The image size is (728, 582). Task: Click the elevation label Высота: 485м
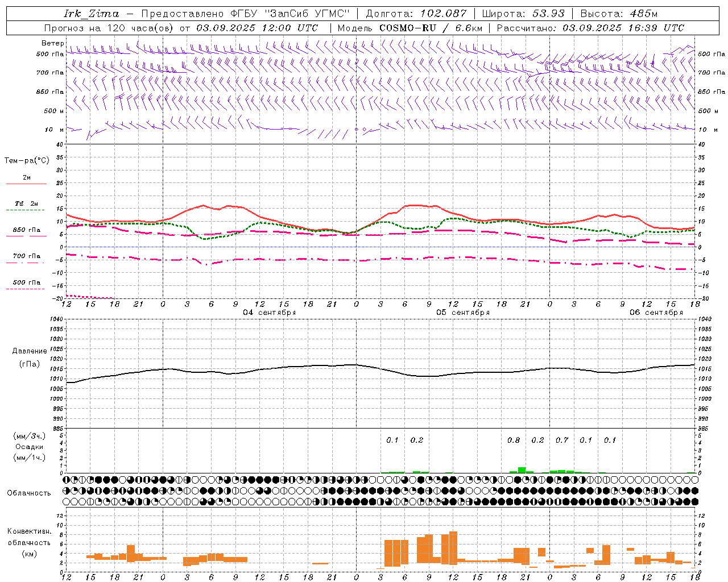click(619, 14)
